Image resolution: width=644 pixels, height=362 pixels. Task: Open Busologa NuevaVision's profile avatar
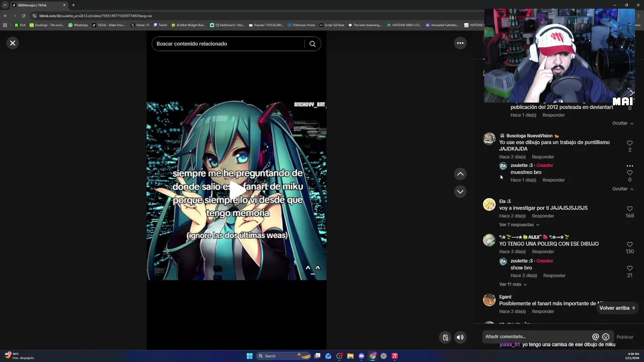point(489,139)
